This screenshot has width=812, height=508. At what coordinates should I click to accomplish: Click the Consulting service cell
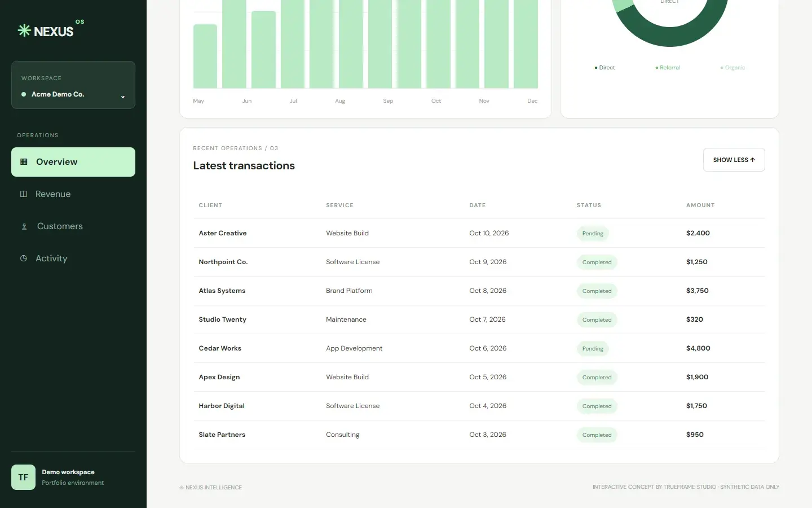pos(343,435)
